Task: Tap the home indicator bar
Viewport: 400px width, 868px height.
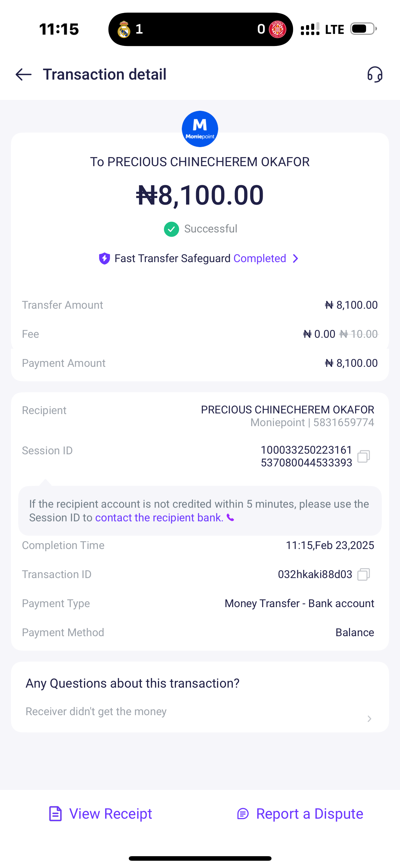Action: point(200,858)
